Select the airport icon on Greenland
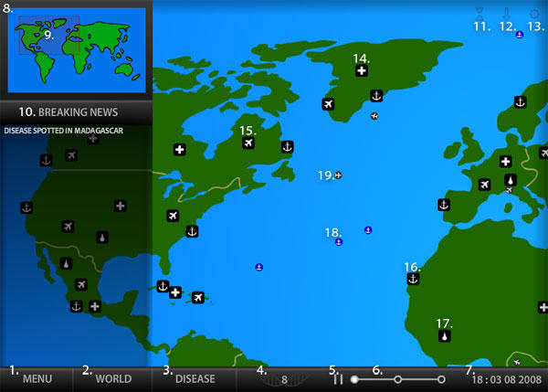548x392 pixels. tap(328, 104)
